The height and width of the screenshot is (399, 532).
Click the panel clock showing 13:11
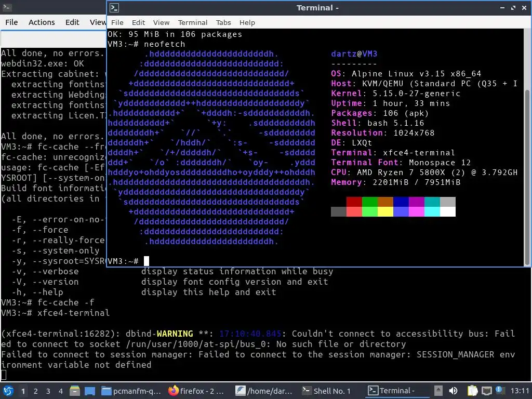520,391
